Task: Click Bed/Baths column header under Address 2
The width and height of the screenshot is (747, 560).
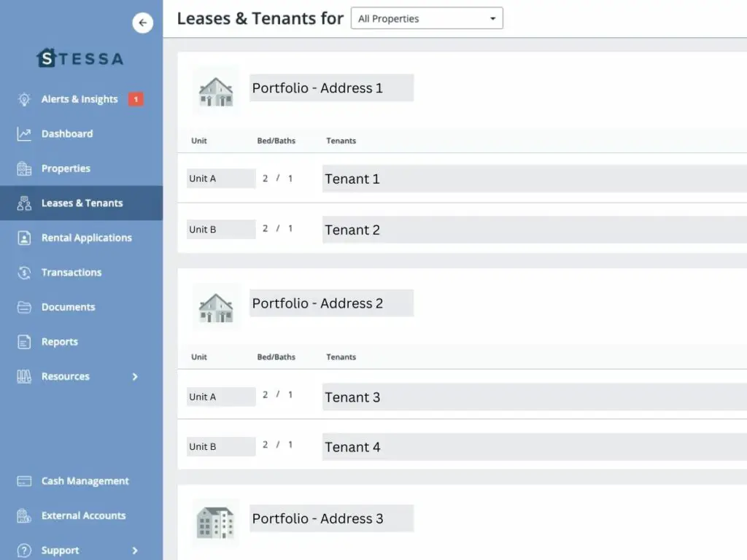Action: click(x=276, y=357)
